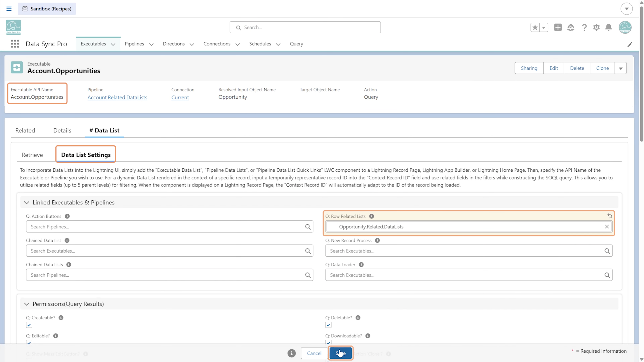Viewport: 644px width, 362px height.
Task: Open the user profile avatar
Action: 625,27
